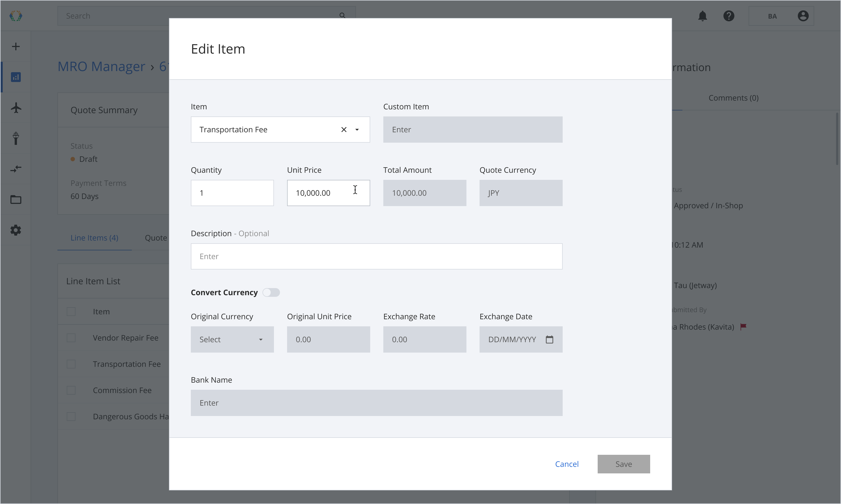Click the Bank Name field

coord(376,403)
